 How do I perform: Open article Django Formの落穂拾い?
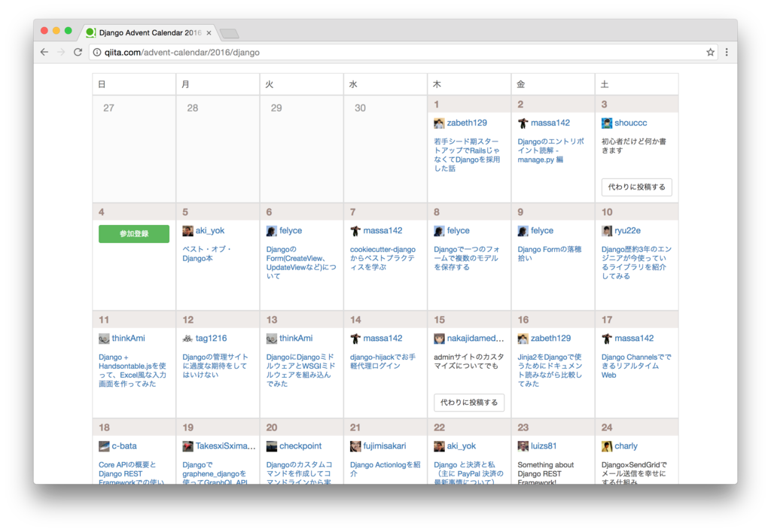click(x=549, y=254)
